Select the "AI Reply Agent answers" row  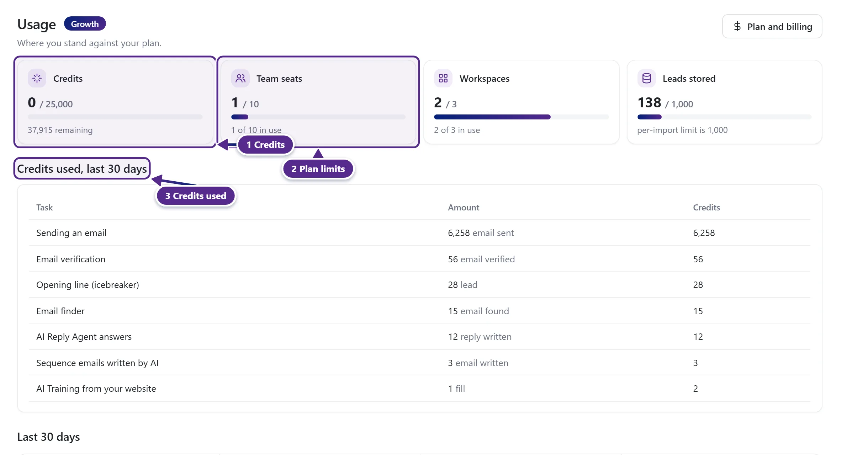coord(420,337)
